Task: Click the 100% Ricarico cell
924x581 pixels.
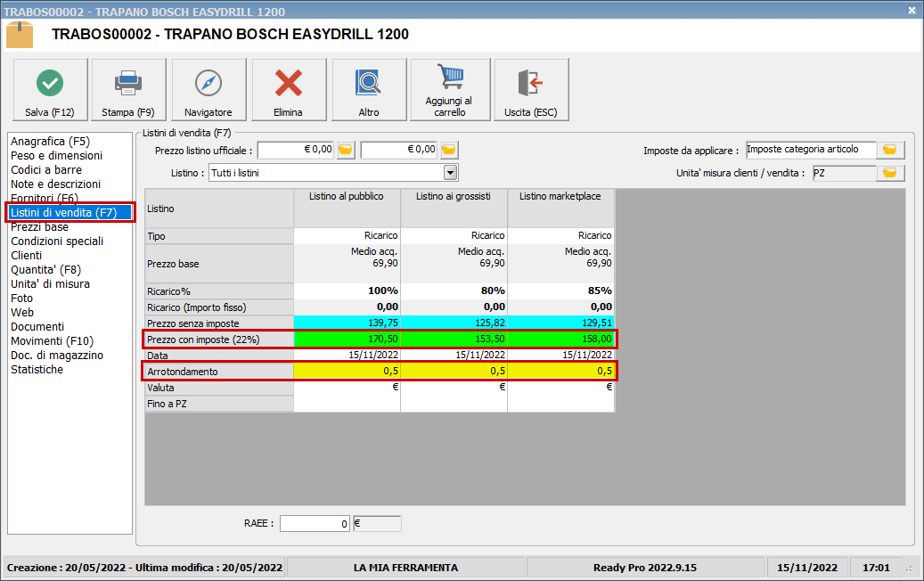Action: [347, 291]
